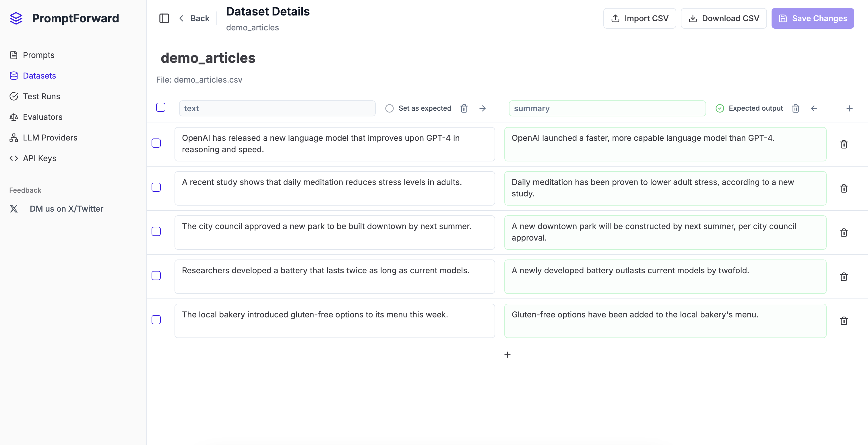Move the summary column left with the arrow icon
The height and width of the screenshot is (445, 868).
(814, 108)
